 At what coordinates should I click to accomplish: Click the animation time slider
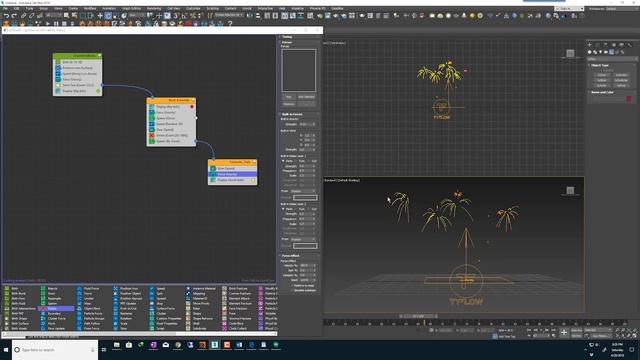point(418,316)
